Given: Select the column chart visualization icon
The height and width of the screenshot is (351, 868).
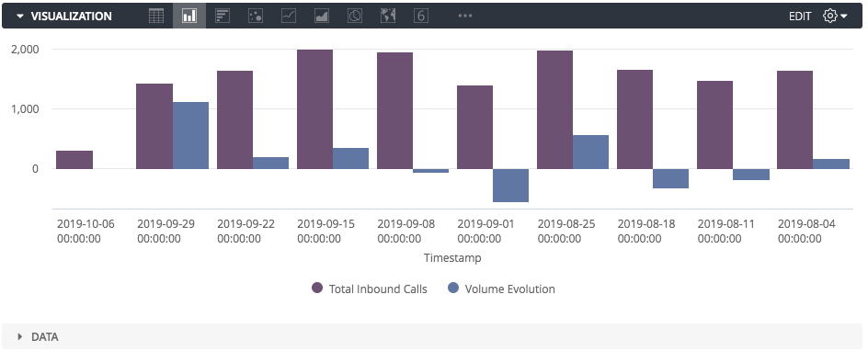Looking at the screenshot, I should [189, 16].
